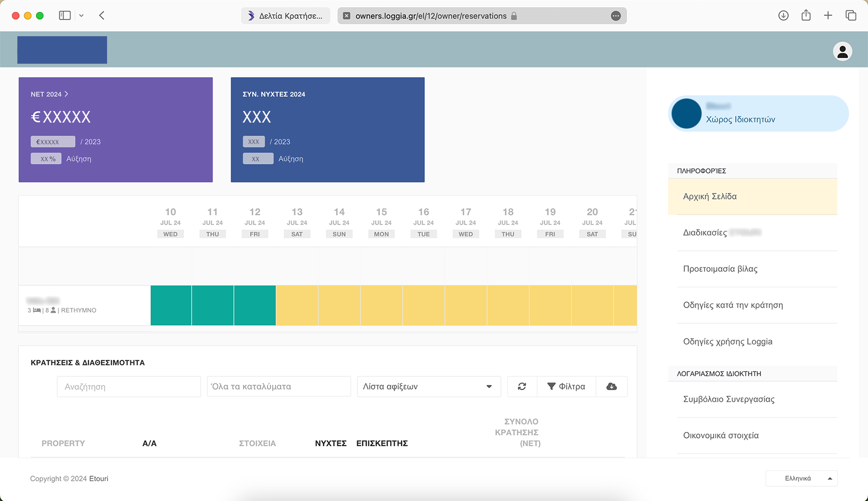Viewport: 868px width, 501px height.
Task: Click the Χώρος Ιδιοκτητών owner badge
Action: (759, 113)
